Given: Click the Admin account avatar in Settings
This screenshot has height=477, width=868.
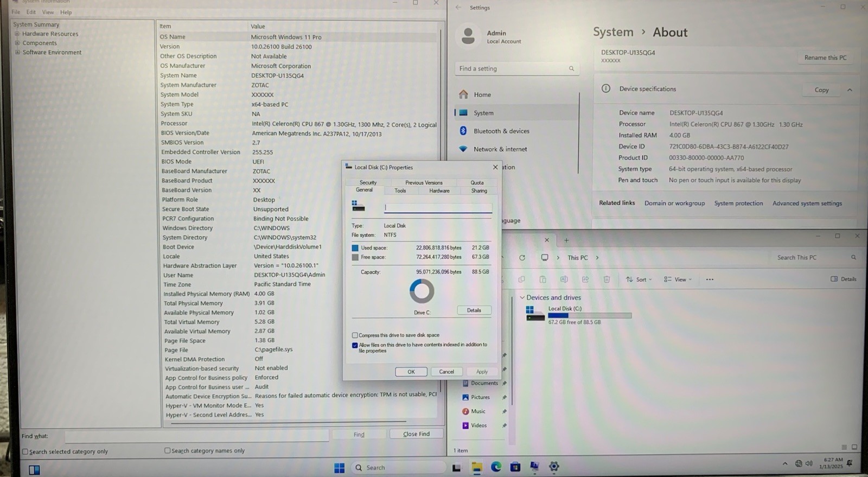Looking at the screenshot, I should pos(468,36).
